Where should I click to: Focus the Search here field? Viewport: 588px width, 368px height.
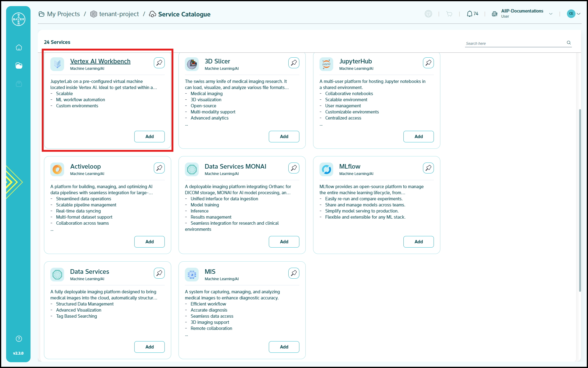coord(515,43)
